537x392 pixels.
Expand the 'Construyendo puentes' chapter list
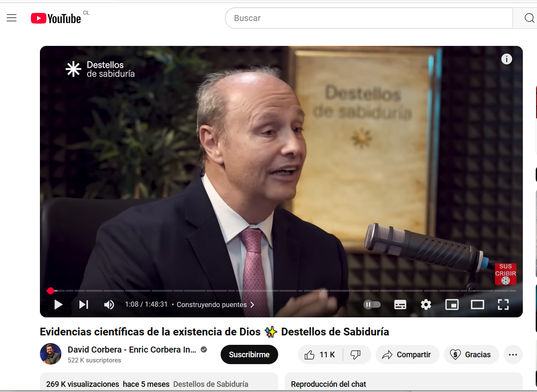click(215, 305)
